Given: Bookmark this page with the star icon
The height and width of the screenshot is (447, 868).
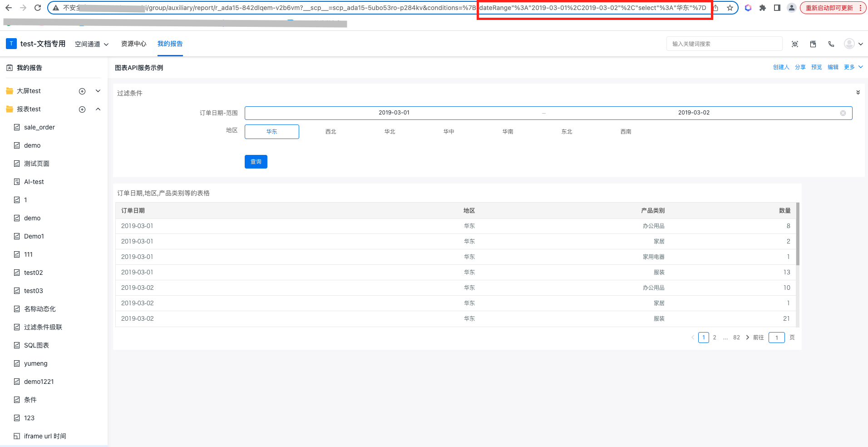Looking at the screenshot, I should [x=730, y=8].
